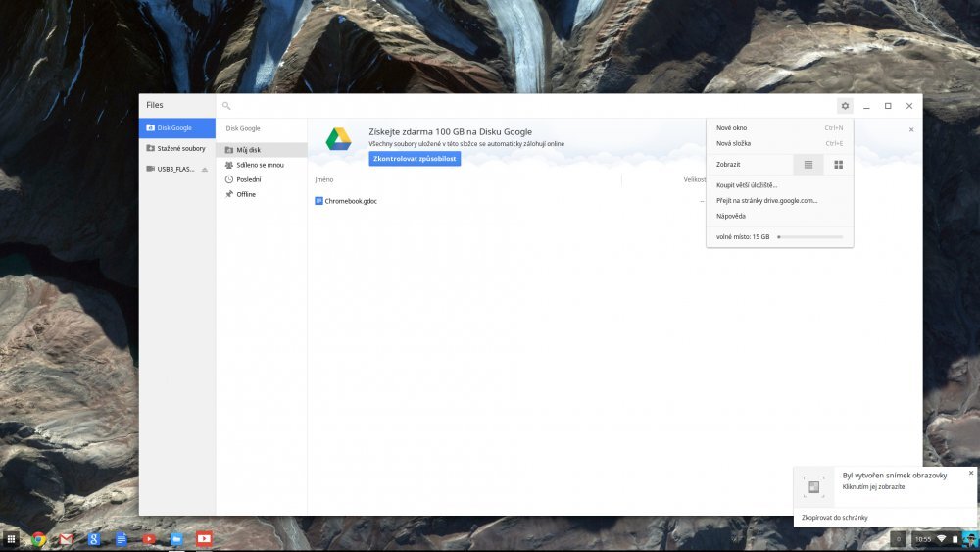Click the Google Drive logo in banner
980x552 pixels.
point(338,139)
